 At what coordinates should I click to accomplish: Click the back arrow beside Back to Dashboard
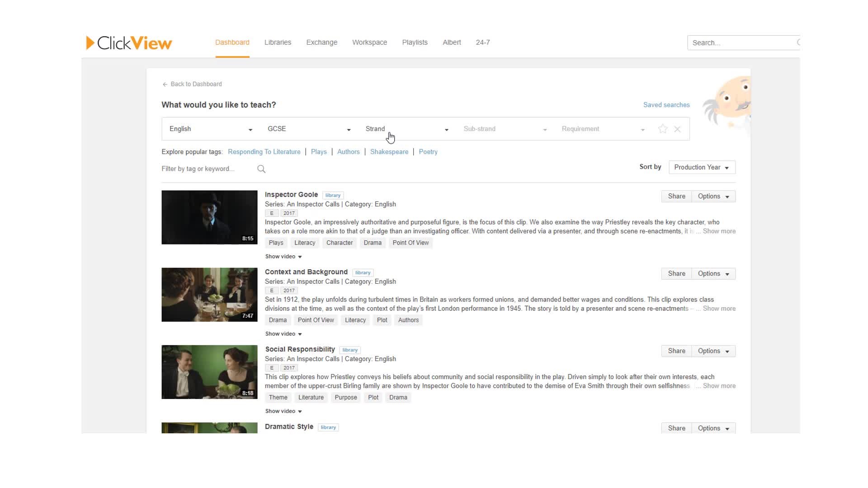coord(165,84)
